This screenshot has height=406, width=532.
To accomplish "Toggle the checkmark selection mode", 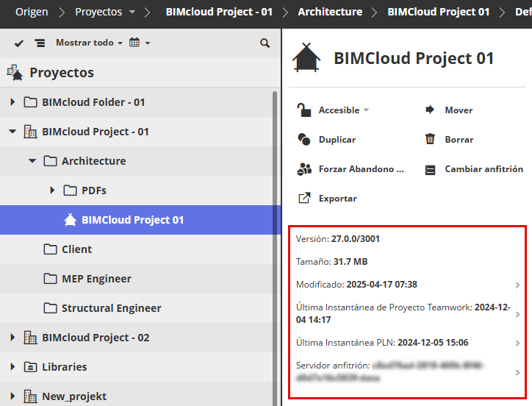I will [19, 43].
